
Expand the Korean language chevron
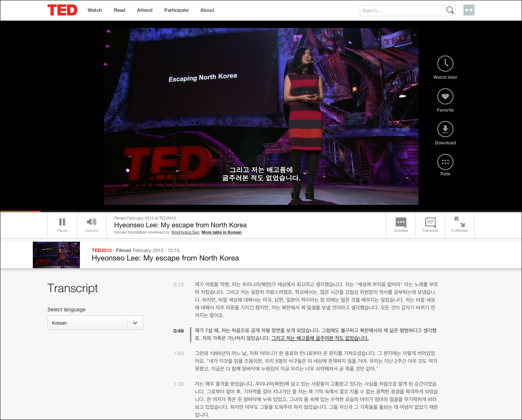tap(135, 323)
